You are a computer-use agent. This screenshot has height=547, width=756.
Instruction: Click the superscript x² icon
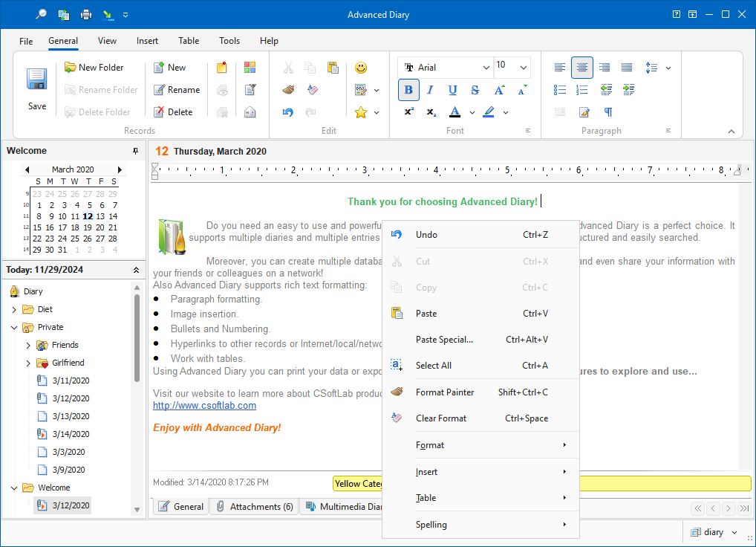click(x=409, y=112)
